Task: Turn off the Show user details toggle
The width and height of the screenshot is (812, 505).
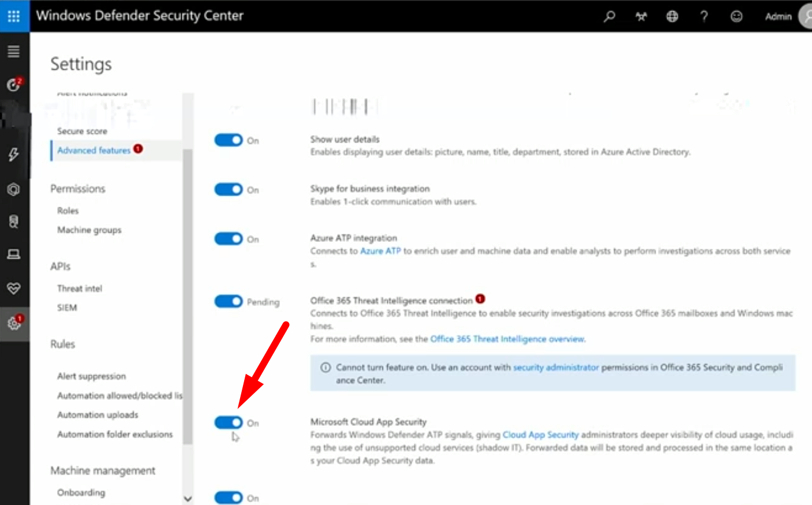Action: 229,140
